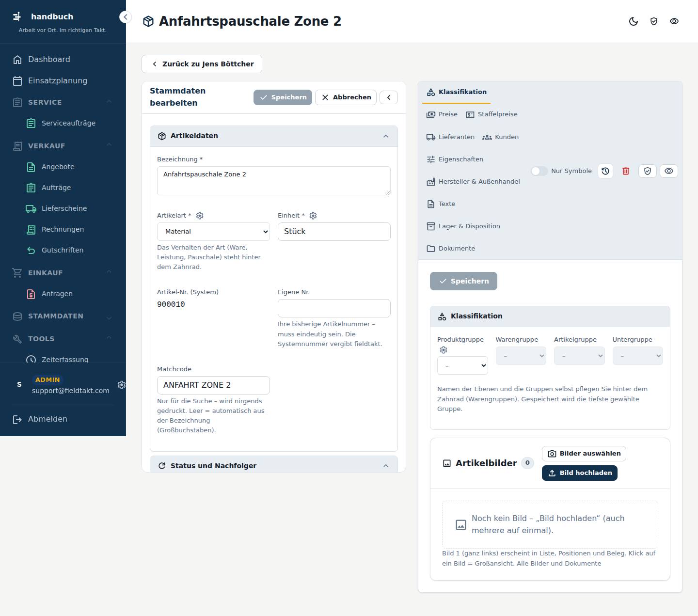Open Dashboard in sidebar
Viewport: 698px width, 616px height.
coord(63,60)
